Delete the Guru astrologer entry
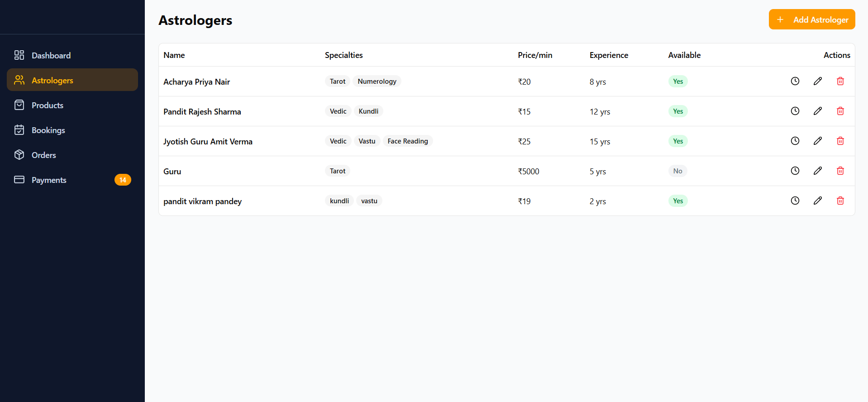Screen dimensions: 868x402 click(x=840, y=171)
